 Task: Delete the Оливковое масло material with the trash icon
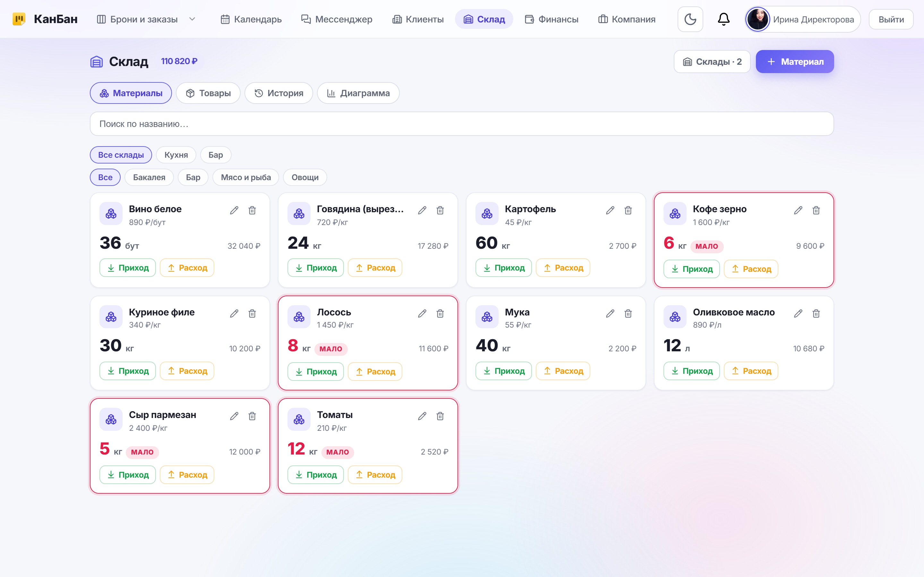coord(816,313)
